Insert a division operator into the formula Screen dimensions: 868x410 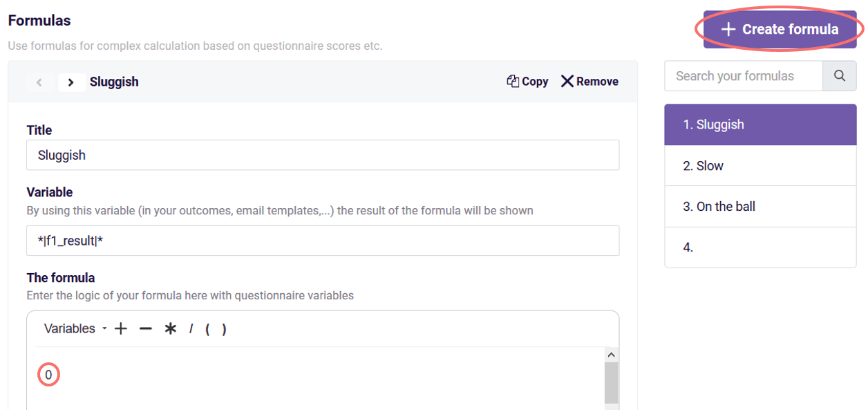pyautogui.click(x=191, y=328)
